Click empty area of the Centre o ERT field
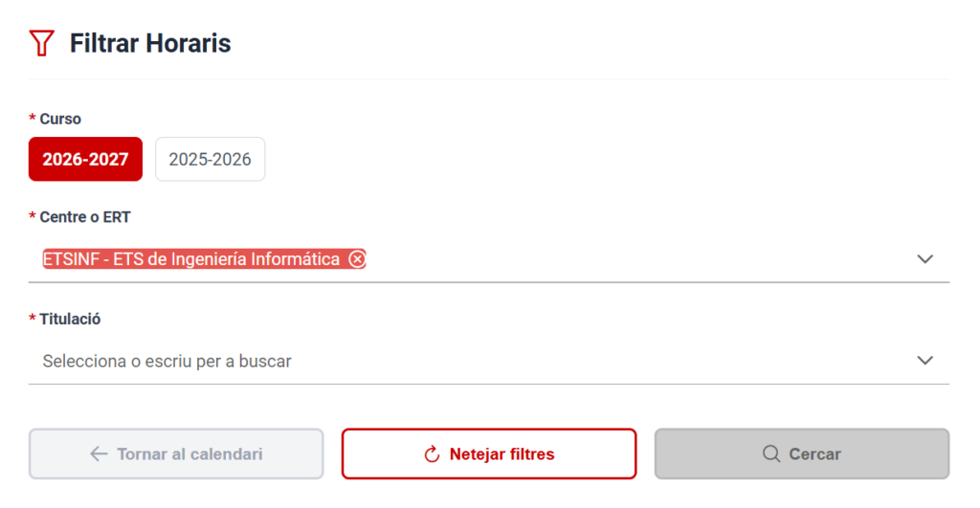Viewport: 980px width, 508px height. (637, 258)
